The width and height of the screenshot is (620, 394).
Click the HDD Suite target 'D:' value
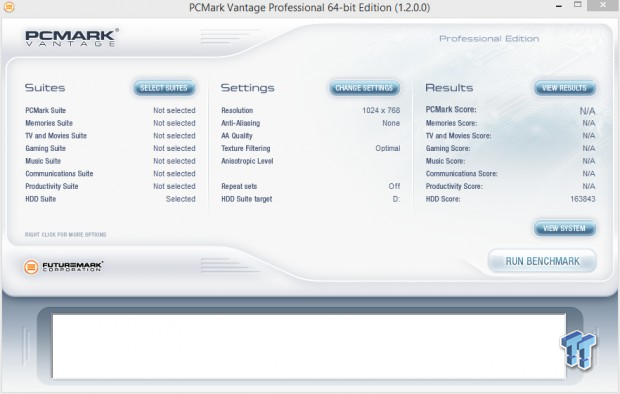click(x=396, y=199)
